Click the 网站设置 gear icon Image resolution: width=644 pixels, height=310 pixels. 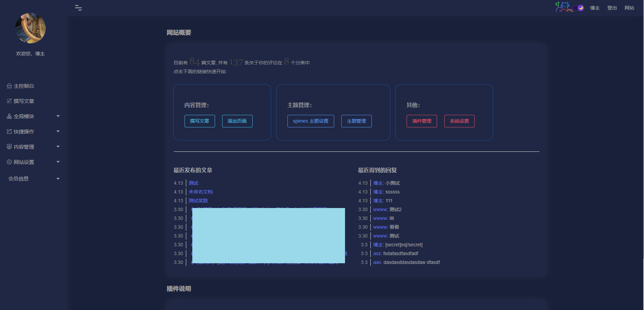coord(9,162)
